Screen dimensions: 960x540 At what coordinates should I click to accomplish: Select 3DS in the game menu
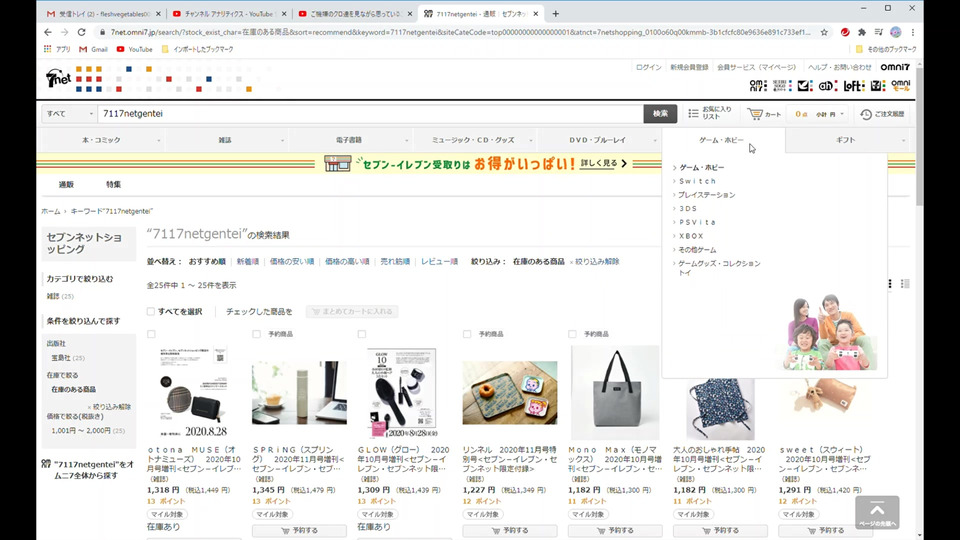pyautogui.click(x=688, y=209)
